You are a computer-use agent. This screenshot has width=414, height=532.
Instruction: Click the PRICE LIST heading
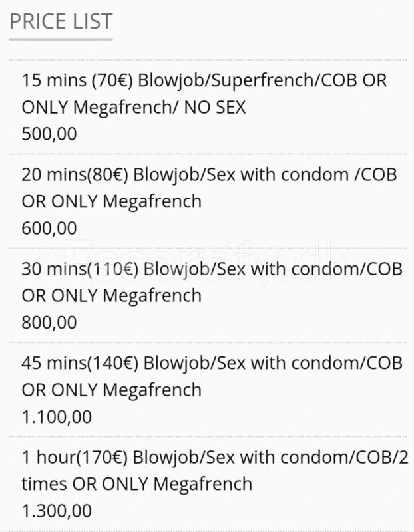[x=61, y=21]
